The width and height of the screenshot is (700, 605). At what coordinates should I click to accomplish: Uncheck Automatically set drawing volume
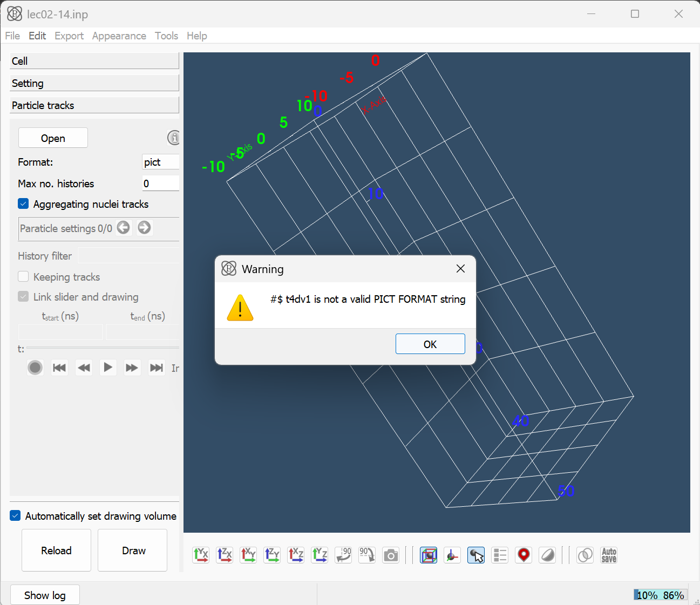point(15,516)
